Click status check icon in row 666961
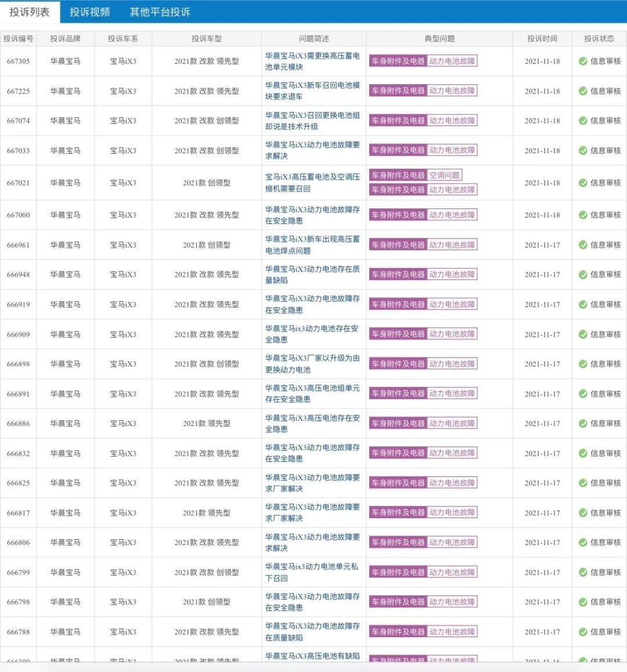Viewport: 627px width, 672px height. (x=583, y=245)
